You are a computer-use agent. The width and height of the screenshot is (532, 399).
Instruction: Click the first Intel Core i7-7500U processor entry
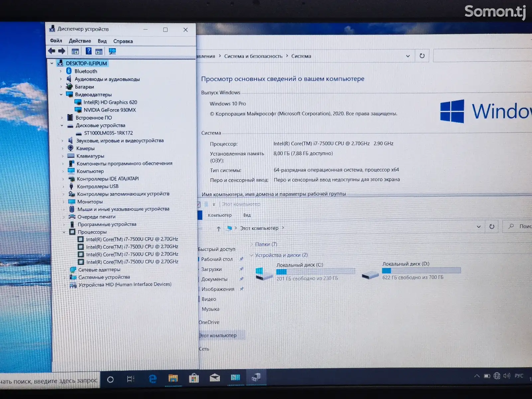click(132, 239)
